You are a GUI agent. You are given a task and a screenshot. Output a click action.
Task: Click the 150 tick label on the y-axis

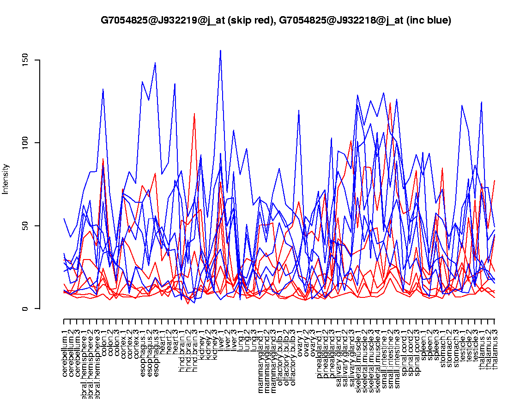[27, 60]
